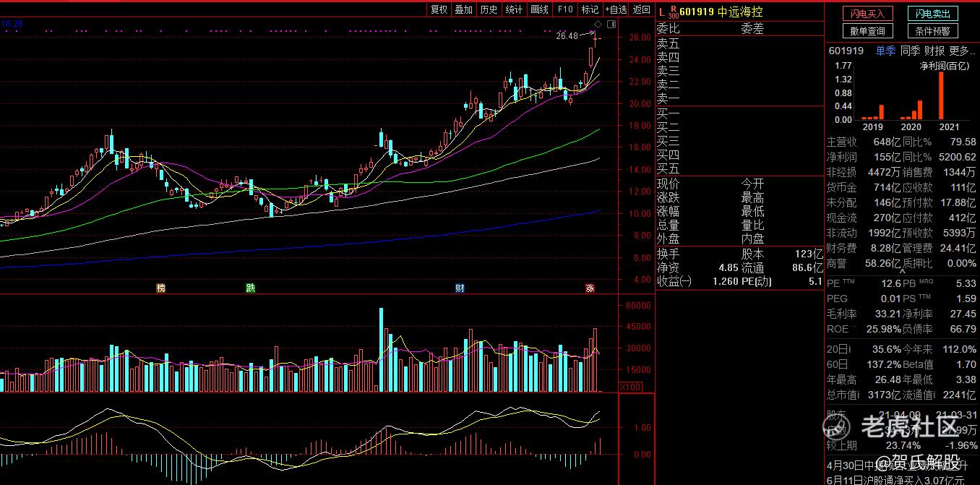Screen dimensions: 980x485
Task: Click the 今开 open price label
Action: 752,184
